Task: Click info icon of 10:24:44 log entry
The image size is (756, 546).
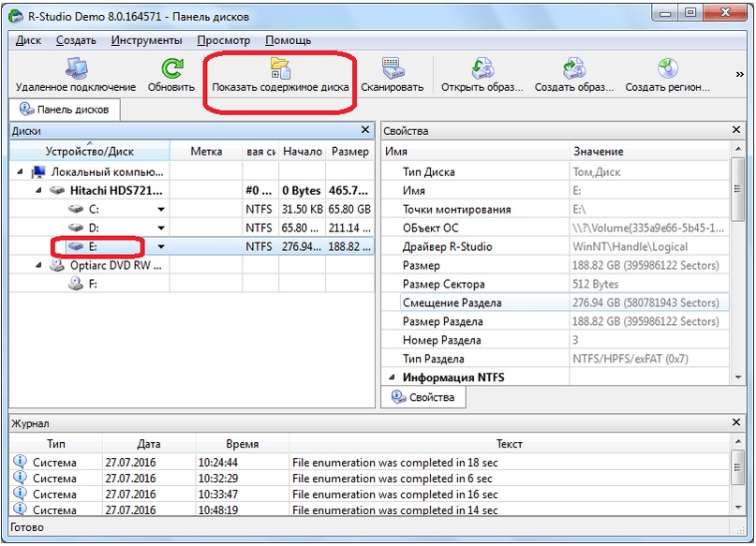Action: 20,461
